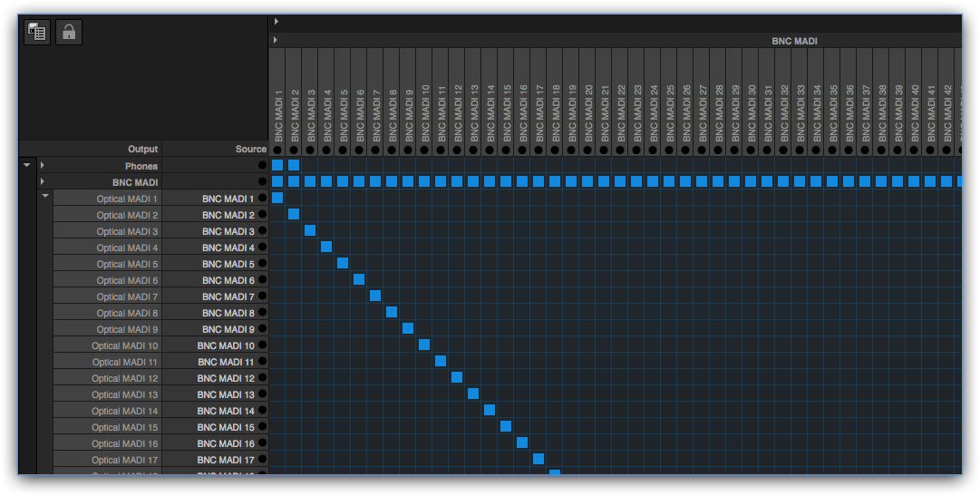
Task: Click the BNC MADI 10 source name
Action: (x=226, y=345)
